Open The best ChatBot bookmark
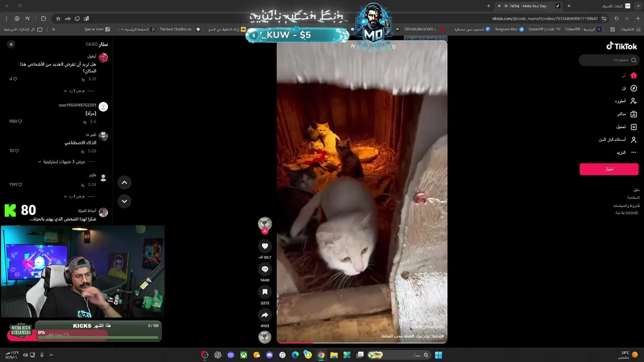Screen dimensions: 644x362 tap(180, 29)
